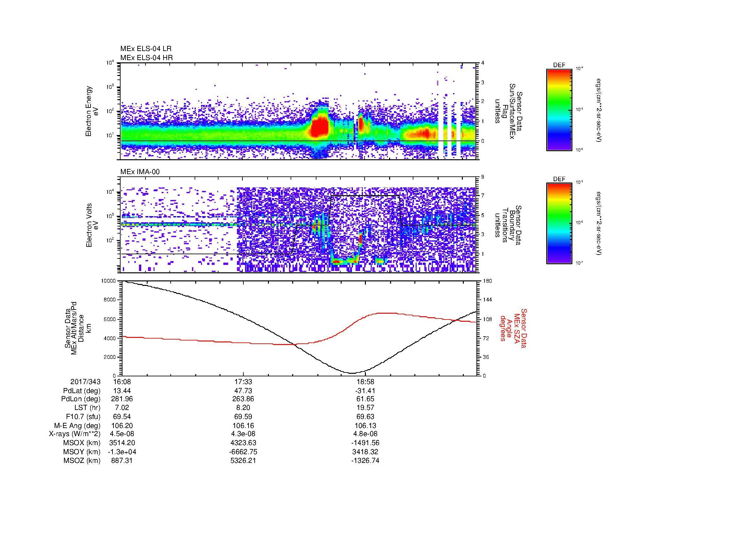Click the PdLon value 61.65

(x=365, y=399)
